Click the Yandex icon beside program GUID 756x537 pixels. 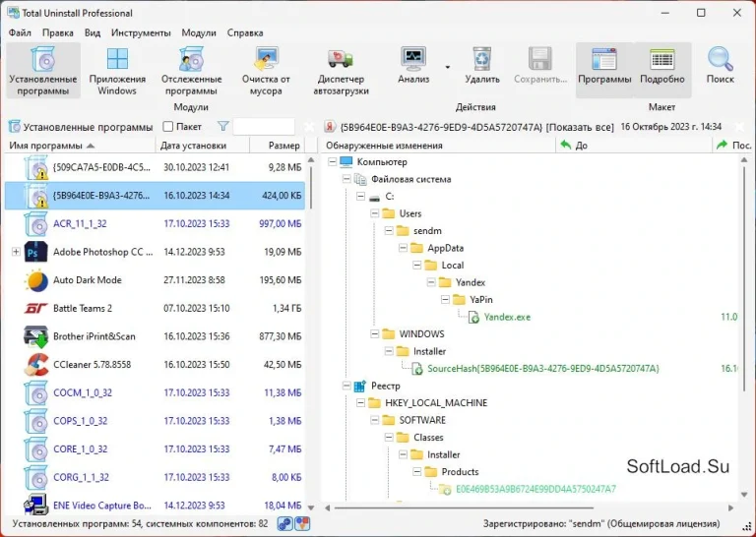pyautogui.click(x=330, y=127)
